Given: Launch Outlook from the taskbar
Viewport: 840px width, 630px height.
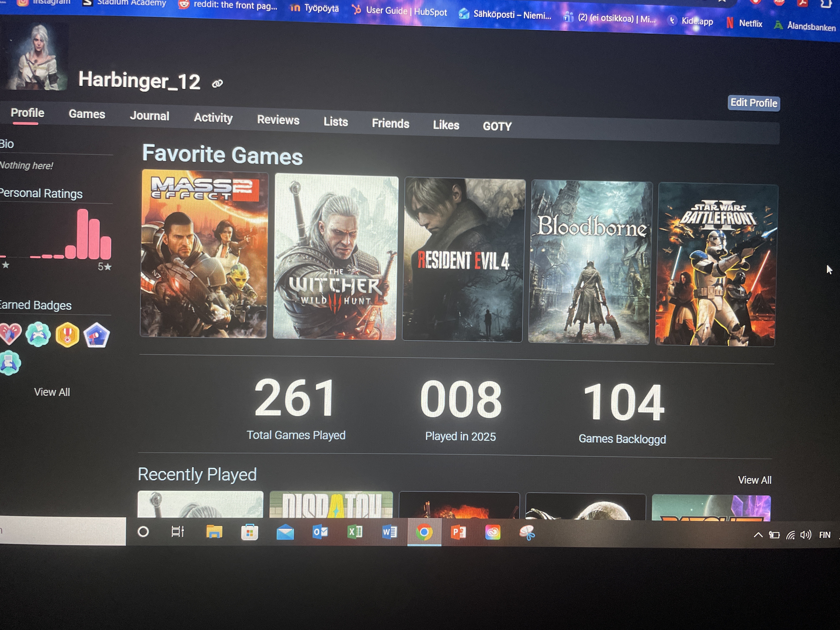Looking at the screenshot, I should (320, 532).
